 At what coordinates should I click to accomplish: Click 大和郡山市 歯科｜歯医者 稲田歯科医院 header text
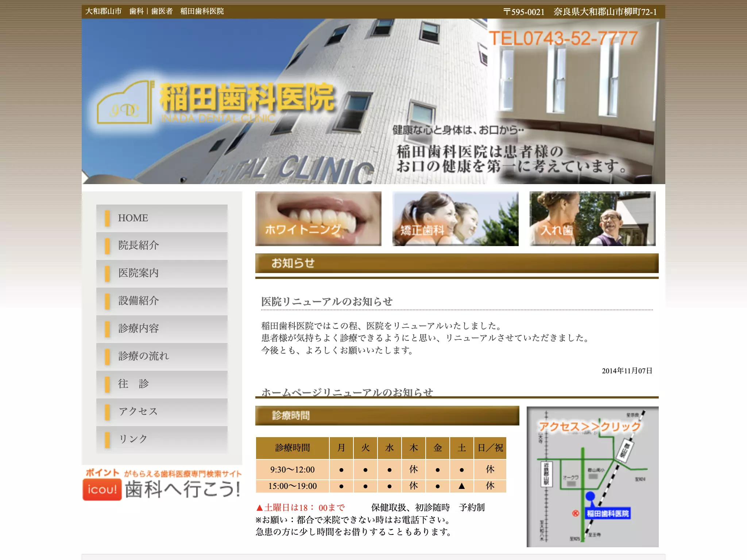(x=155, y=11)
